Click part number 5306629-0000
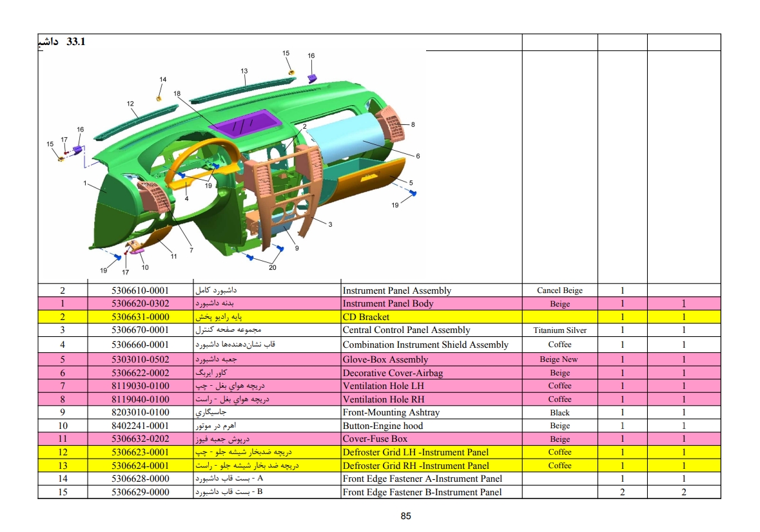This screenshot has width=760, height=532. [x=140, y=492]
